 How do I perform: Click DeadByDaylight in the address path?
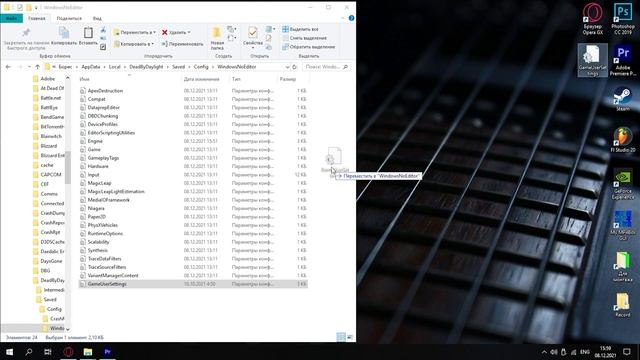click(x=146, y=67)
